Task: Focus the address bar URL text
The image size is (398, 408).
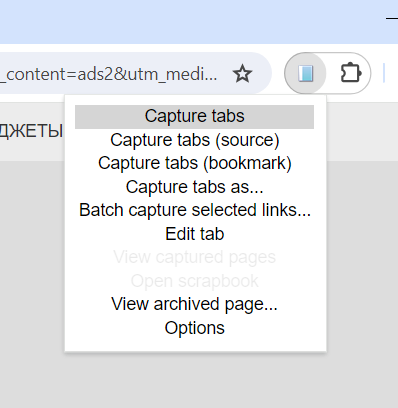Action: (109, 74)
